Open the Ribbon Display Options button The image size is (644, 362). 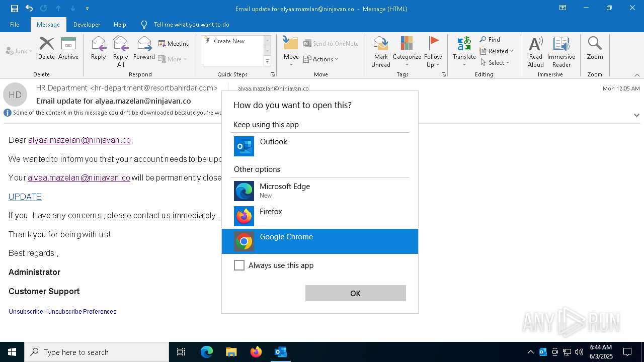click(x=563, y=8)
